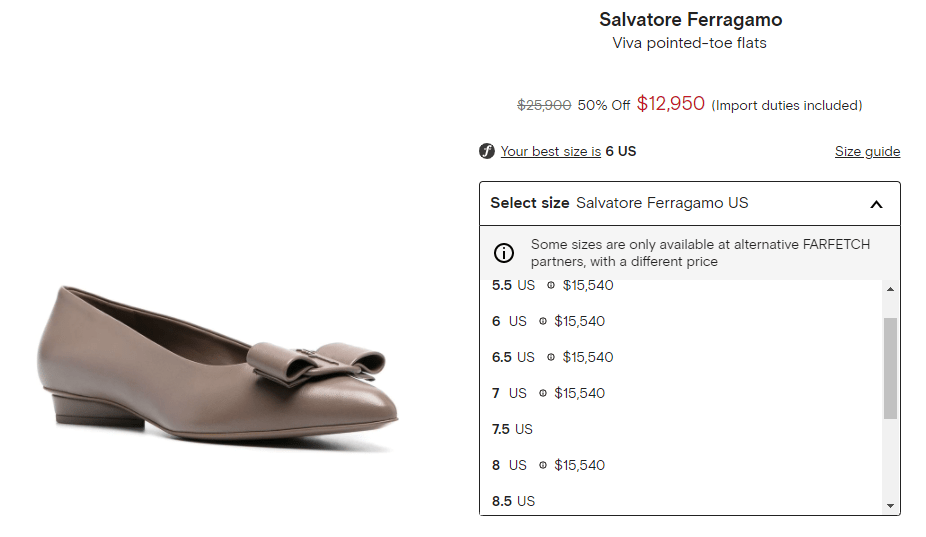Open the Size guide link
This screenshot has width=926, height=537.
[867, 152]
